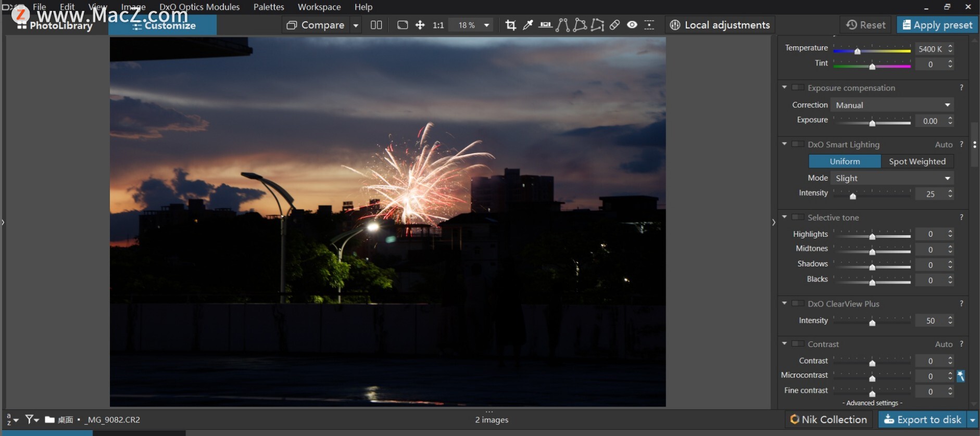
Task: Collapse the Exposure compensation section
Action: [784, 87]
